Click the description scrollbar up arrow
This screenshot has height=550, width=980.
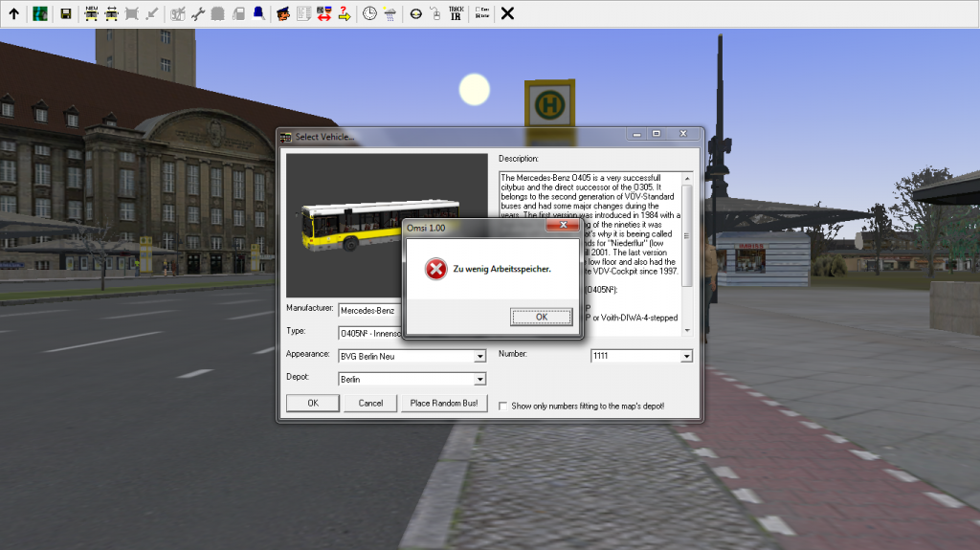point(687,179)
